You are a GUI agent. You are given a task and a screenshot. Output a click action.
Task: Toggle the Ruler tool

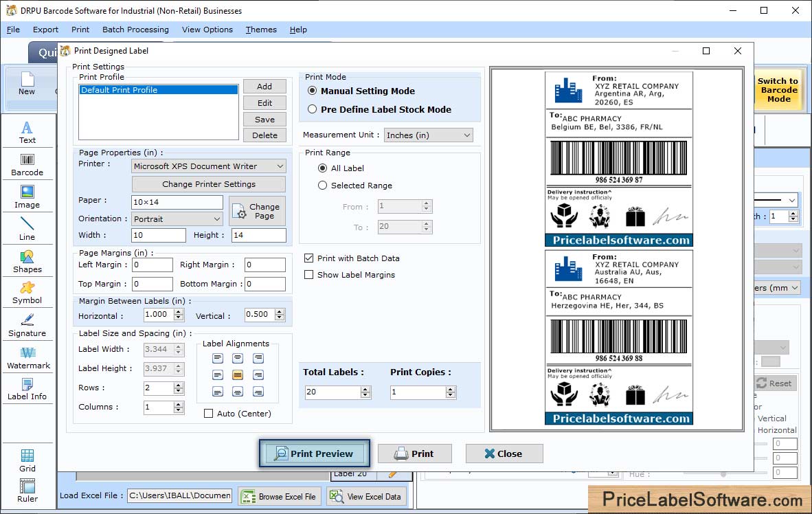click(27, 491)
